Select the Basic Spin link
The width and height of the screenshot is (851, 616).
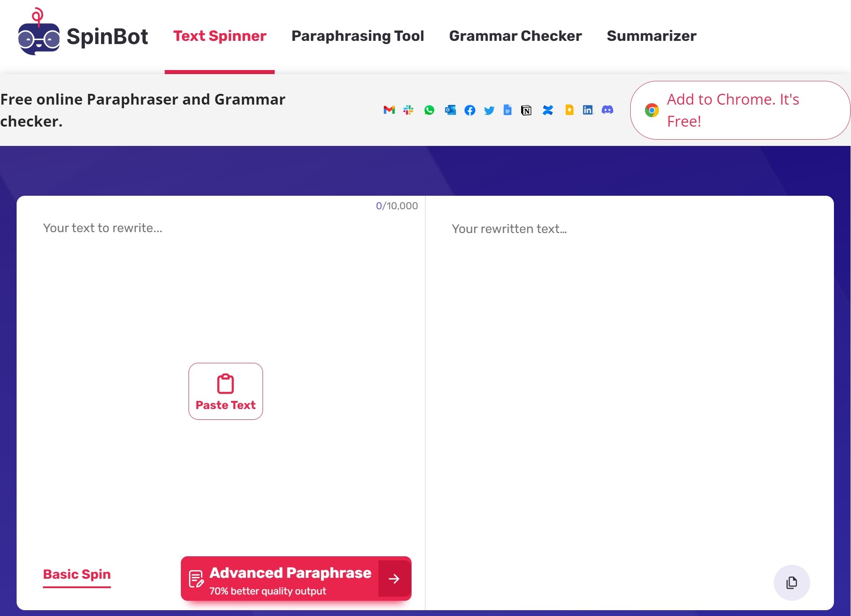[77, 574]
